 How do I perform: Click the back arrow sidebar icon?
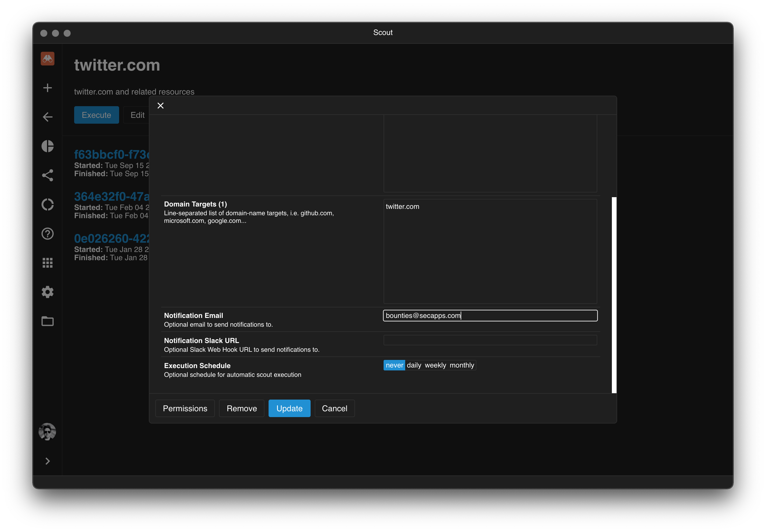(47, 117)
